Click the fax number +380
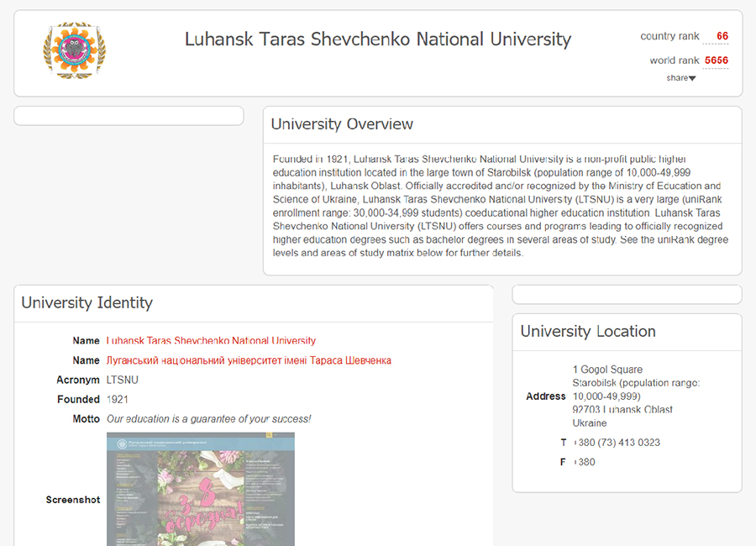 [x=584, y=462]
